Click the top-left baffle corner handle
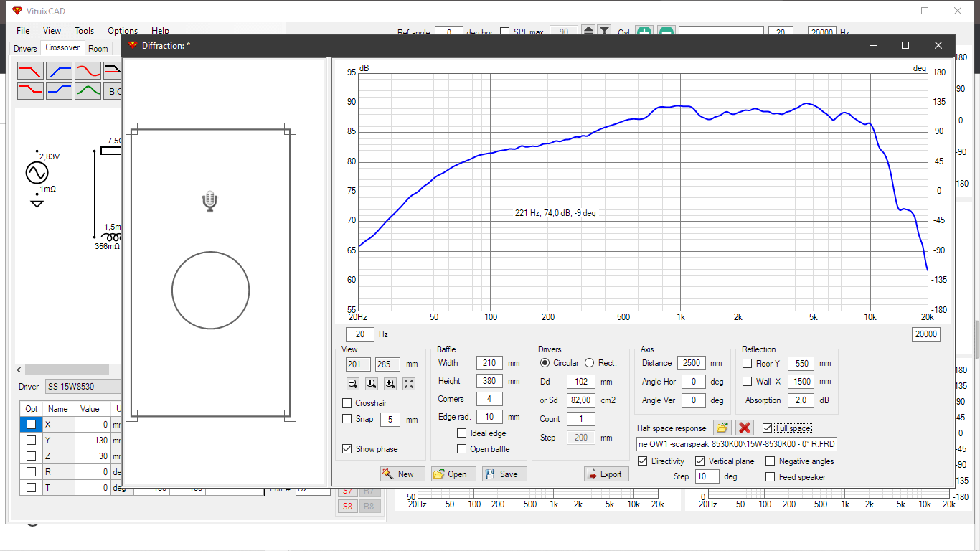980x551 pixels. pyautogui.click(x=131, y=128)
